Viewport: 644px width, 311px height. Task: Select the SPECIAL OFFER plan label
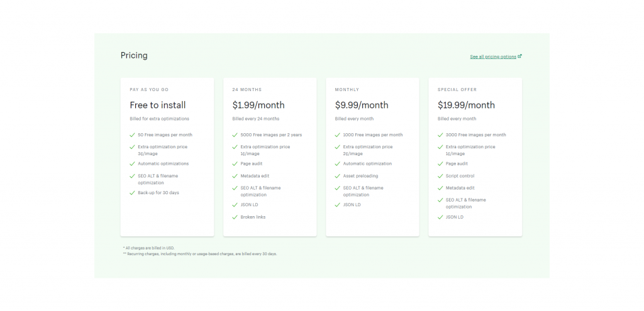[x=457, y=89]
